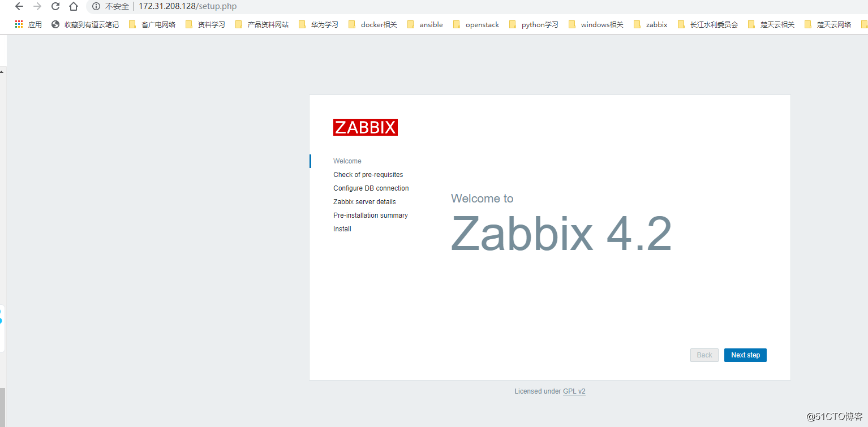
Task: Select the Install step in the sidebar
Action: (342, 228)
